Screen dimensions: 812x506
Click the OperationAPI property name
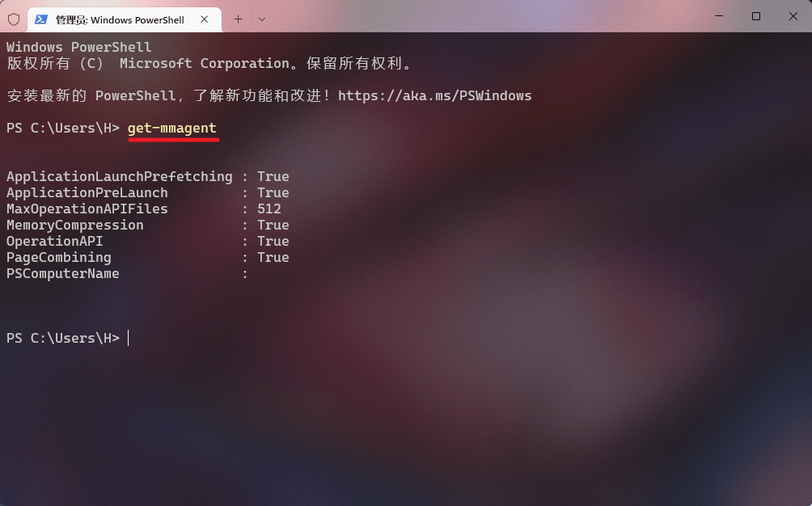click(54, 241)
